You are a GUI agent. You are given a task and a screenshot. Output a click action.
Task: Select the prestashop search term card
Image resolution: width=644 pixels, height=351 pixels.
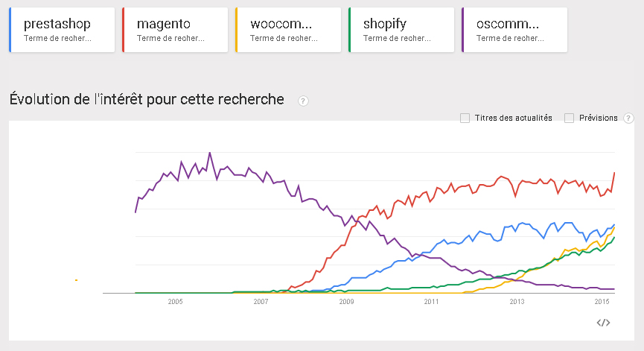pos(62,30)
